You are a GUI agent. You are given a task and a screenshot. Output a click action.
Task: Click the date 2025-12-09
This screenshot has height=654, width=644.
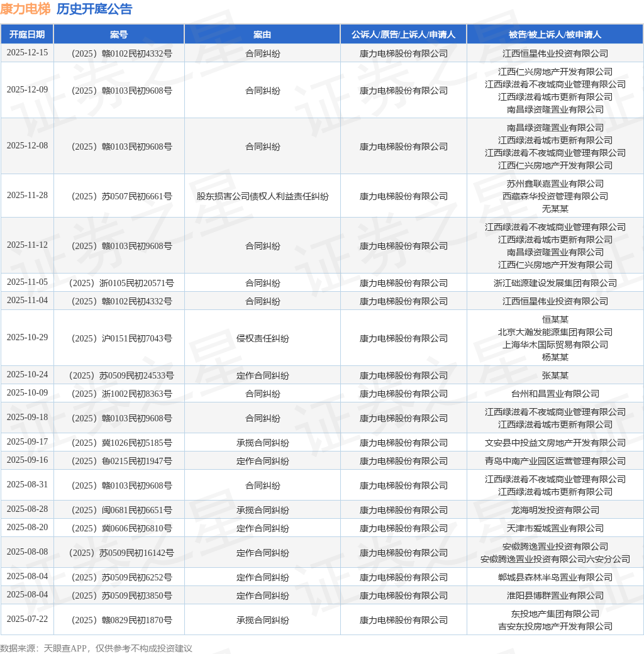(x=27, y=90)
